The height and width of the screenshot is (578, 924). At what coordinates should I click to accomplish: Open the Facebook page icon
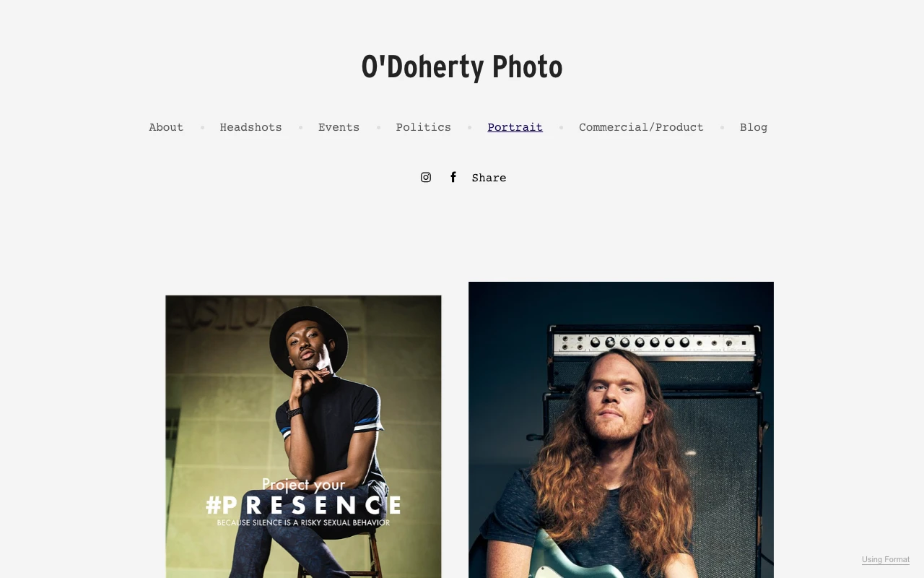(x=453, y=177)
